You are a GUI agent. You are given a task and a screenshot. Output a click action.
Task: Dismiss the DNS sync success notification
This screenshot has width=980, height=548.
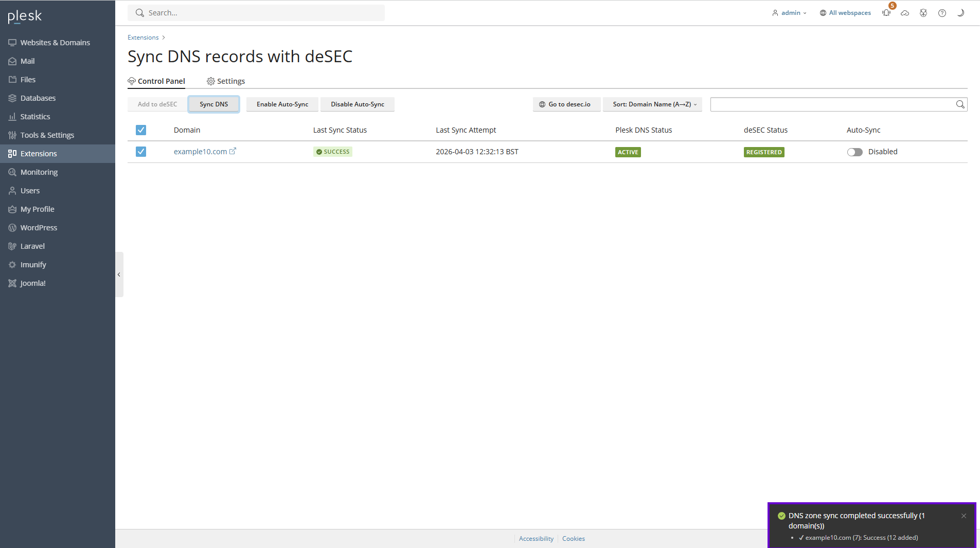pos(963,516)
